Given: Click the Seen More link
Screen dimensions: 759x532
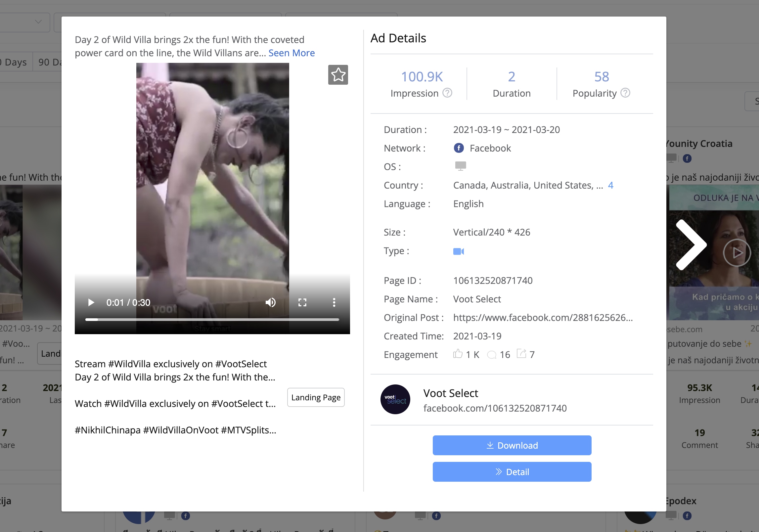Looking at the screenshot, I should click(291, 53).
